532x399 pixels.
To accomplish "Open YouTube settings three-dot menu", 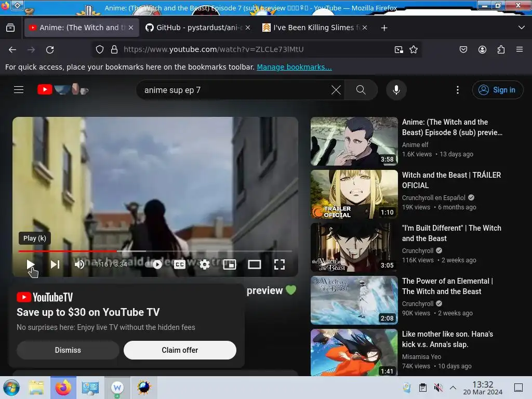I will [458, 90].
